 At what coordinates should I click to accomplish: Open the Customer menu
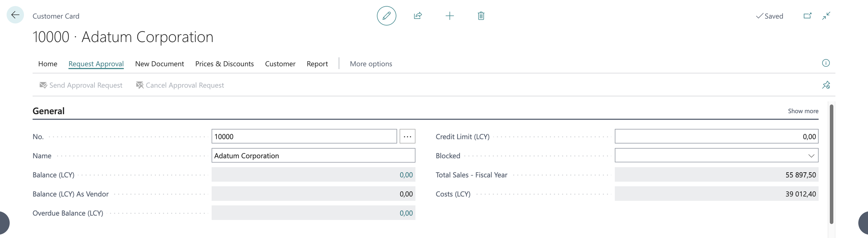280,64
